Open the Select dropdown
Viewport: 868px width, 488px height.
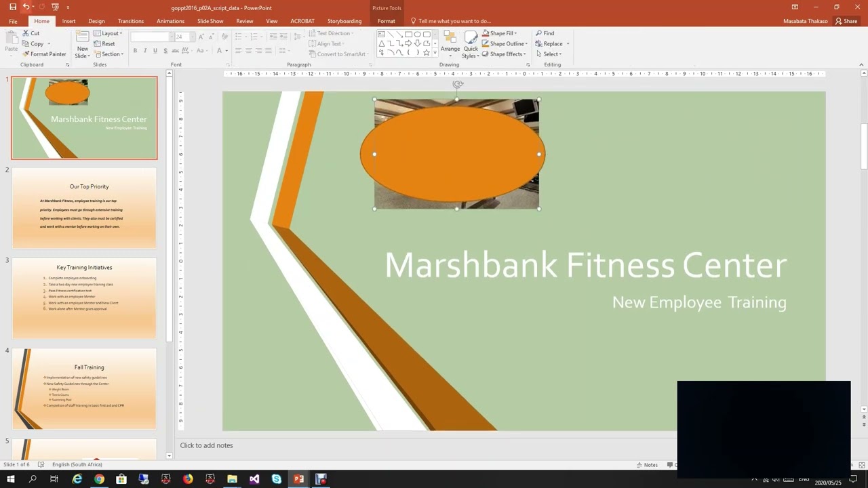click(549, 54)
